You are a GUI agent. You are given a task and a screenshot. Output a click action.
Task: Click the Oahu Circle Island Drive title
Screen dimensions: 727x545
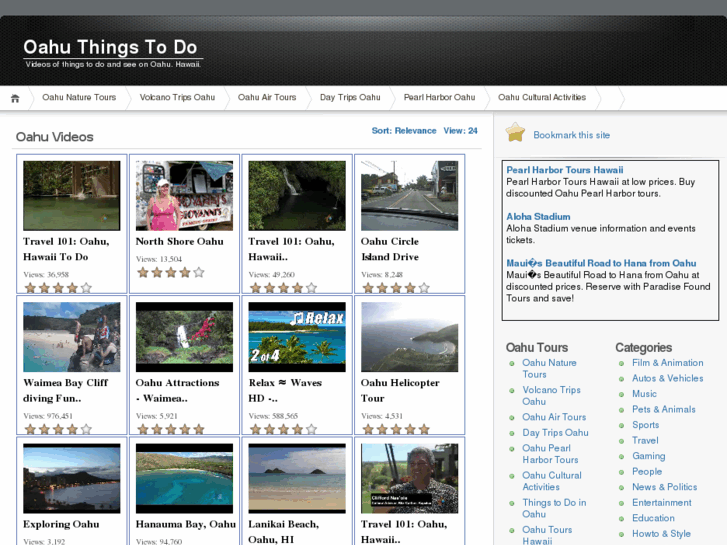pyautogui.click(x=390, y=249)
